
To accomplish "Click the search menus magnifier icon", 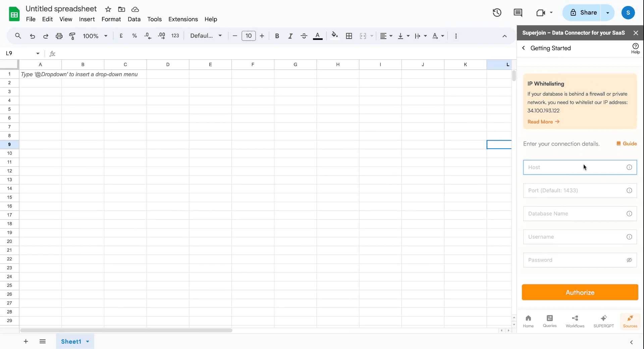I will coord(18,36).
